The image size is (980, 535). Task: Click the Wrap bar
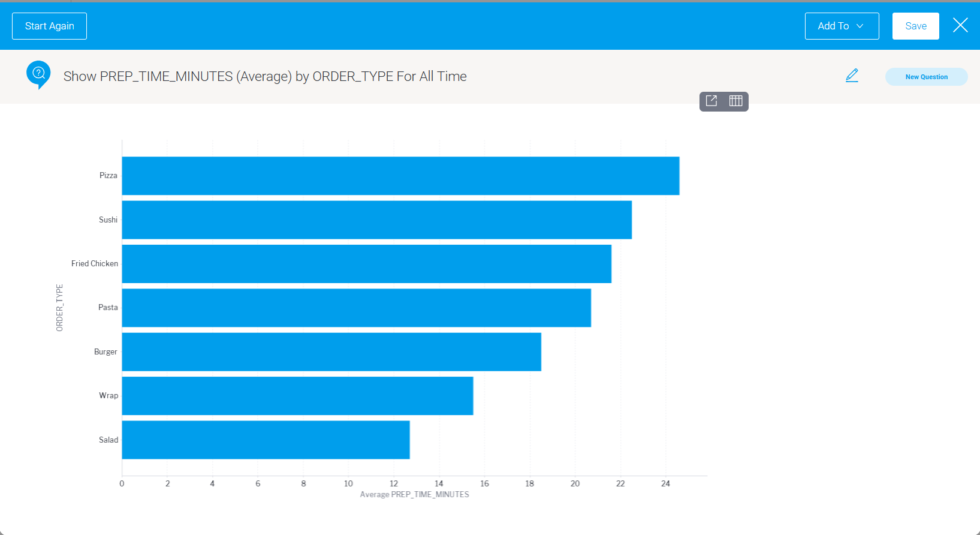click(x=297, y=396)
